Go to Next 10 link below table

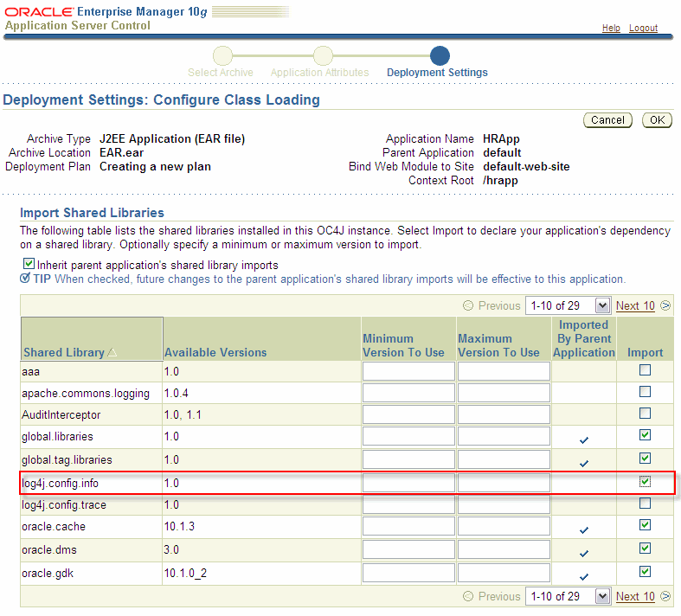pos(635,596)
